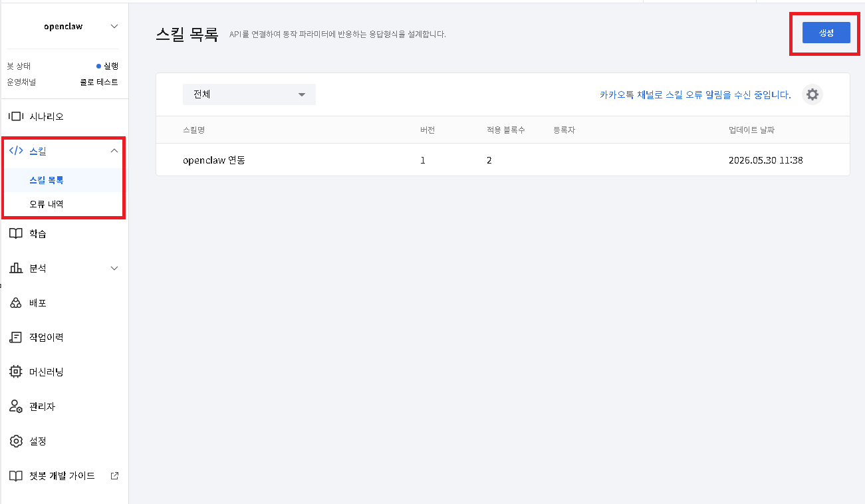Expand the 분석 menu chevron
The image size is (865, 504).
[114, 268]
